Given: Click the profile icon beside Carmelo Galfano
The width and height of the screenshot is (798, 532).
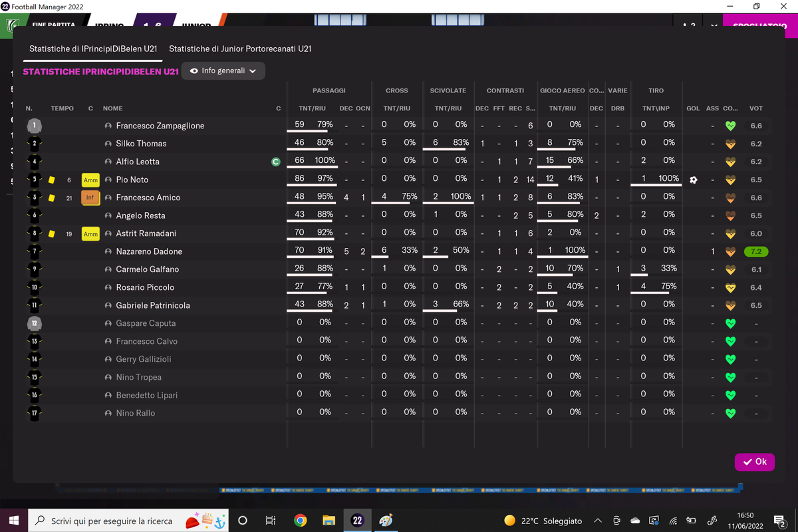Looking at the screenshot, I should click(108, 269).
